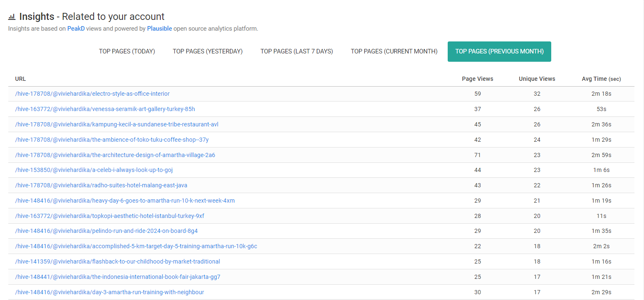Open topkopi-aesthetic-hotel-istanbul-turkey link

(x=110, y=216)
